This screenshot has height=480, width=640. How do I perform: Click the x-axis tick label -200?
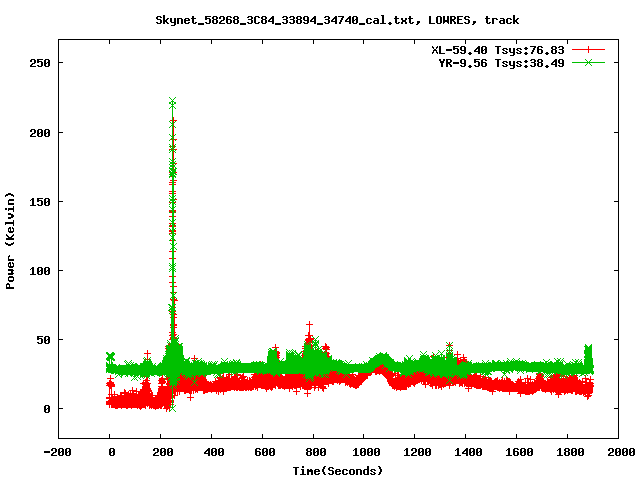click(58, 452)
